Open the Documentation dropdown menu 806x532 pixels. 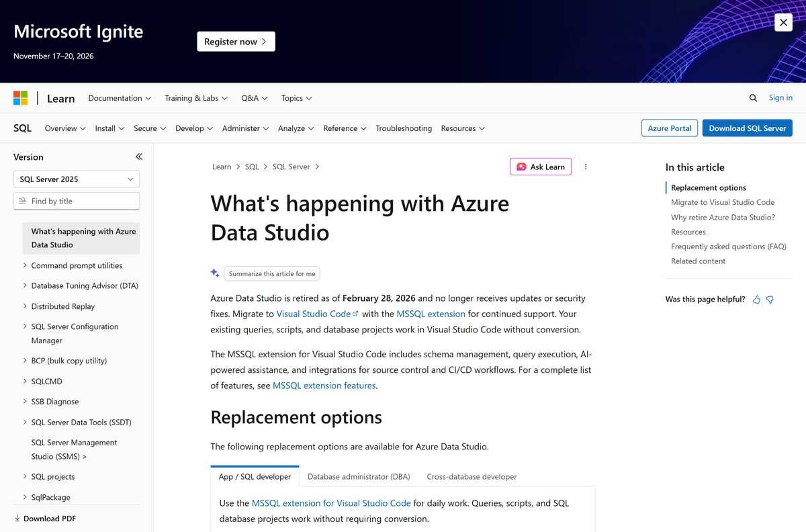(x=120, y=98)
